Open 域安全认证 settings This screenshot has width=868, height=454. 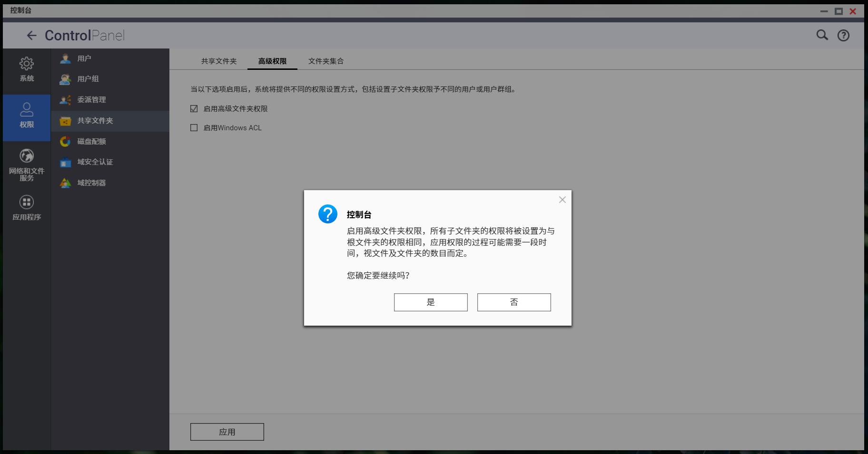pyautogui.click(x=94, y=162)
